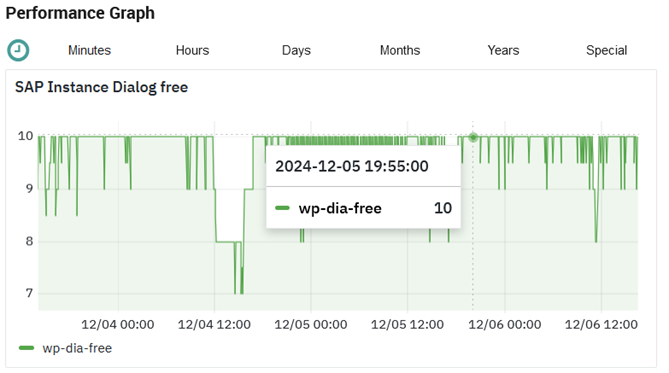
Task: Click the wp-dia-free tooltip row
Action: click(364, 208)
